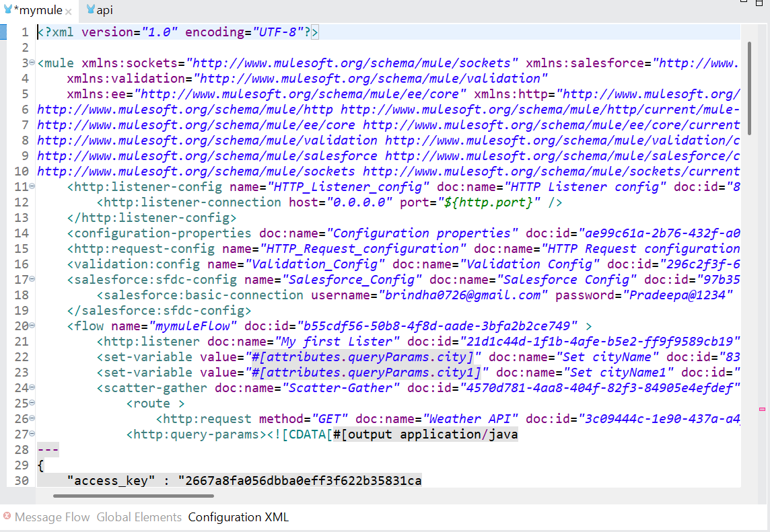Image resolution: width=770 pixels, height=532 pixels.
Task: Collapse http:query-params at line 27
Action: [32, 434]
